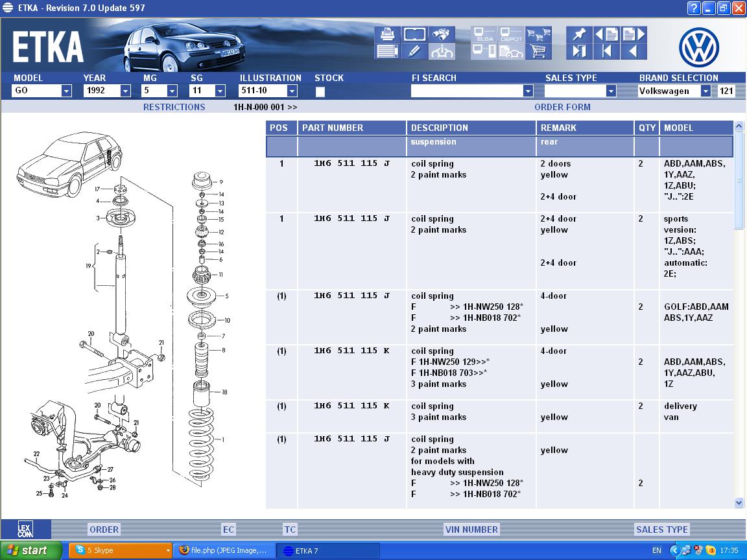Click the pencil edit icon
Viewport: 747px width, 560px height.
[x=415, y=51]
